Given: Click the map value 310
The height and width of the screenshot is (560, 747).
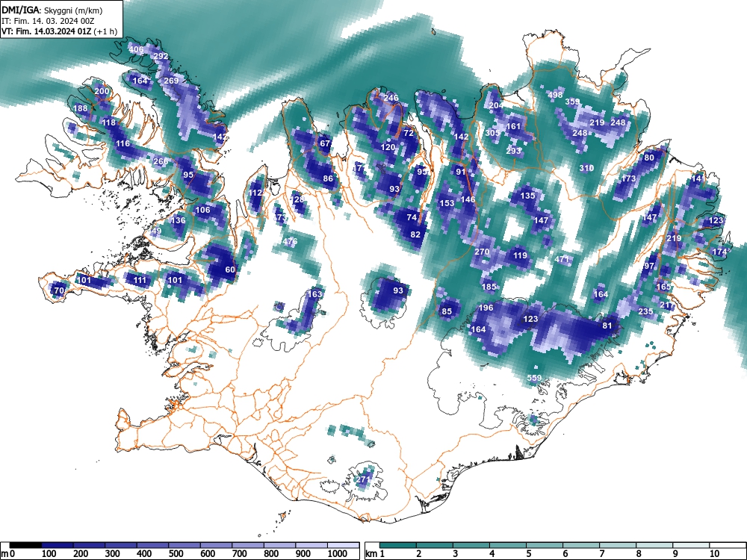Looking at the screenshot, I should tap(586, 168).
